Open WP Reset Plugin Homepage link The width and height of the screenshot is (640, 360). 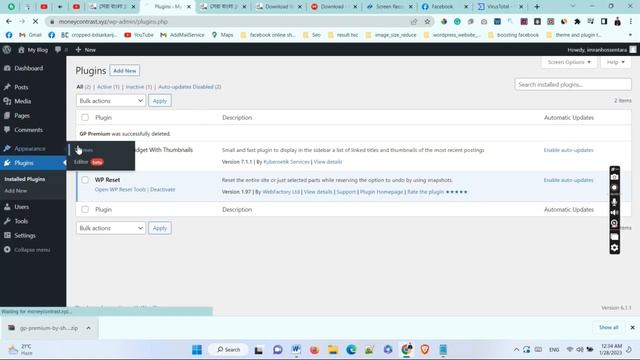381,192
